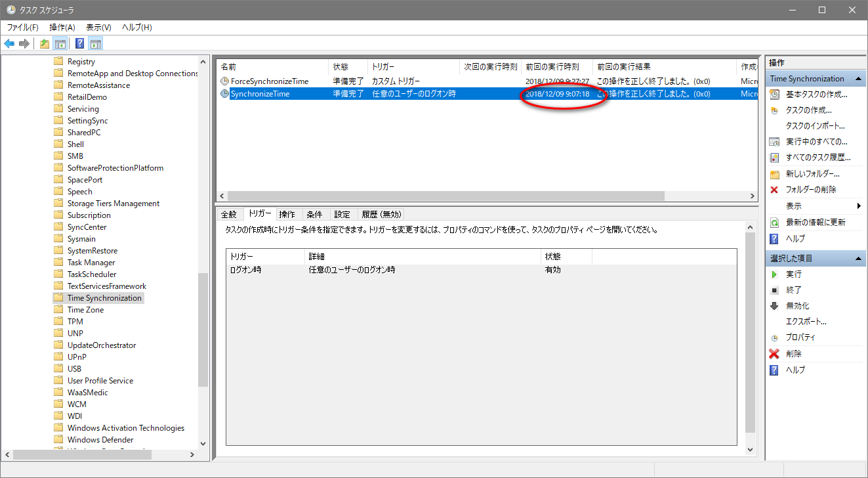Collapse the 選択した項目 section header
868x478 pixels.
tap(859, 259)
